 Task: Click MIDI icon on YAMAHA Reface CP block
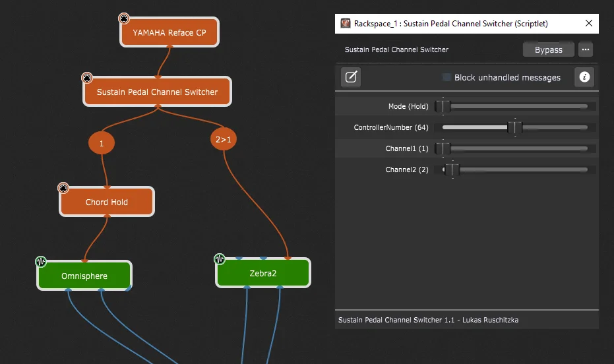coord(124,18)
